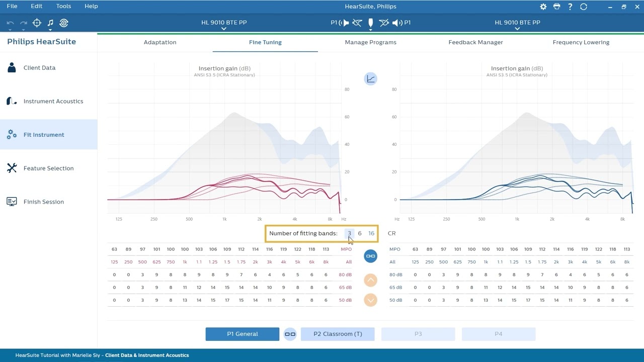Click the undo arrow icon
644x362 pixels.
[10, 23]
